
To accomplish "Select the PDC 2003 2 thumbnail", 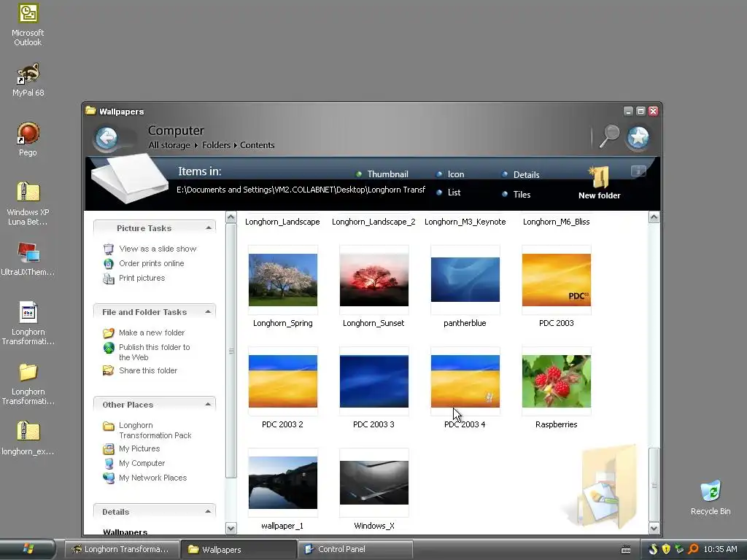I will pyautogui.click(x=283, y=381).
